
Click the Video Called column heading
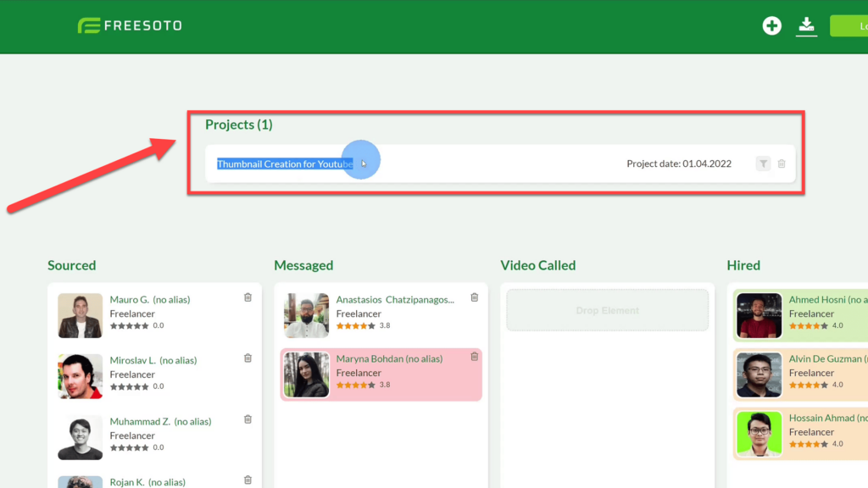538,265
